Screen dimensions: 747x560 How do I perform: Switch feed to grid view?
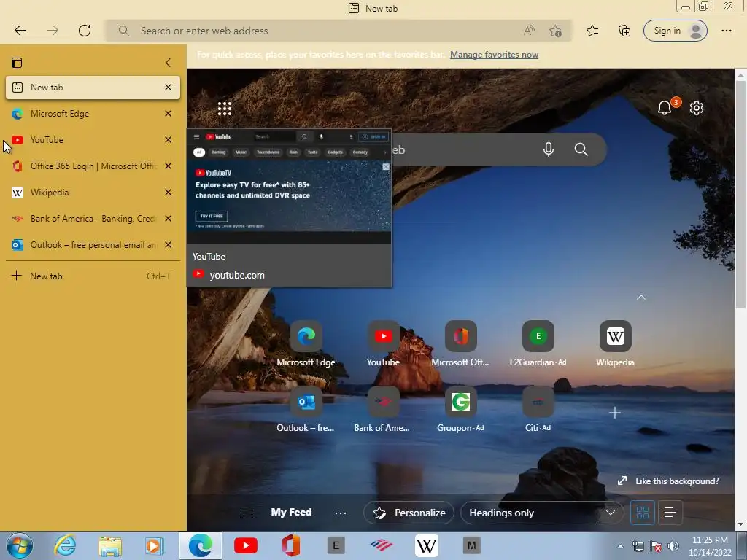(x=642, y=513)
